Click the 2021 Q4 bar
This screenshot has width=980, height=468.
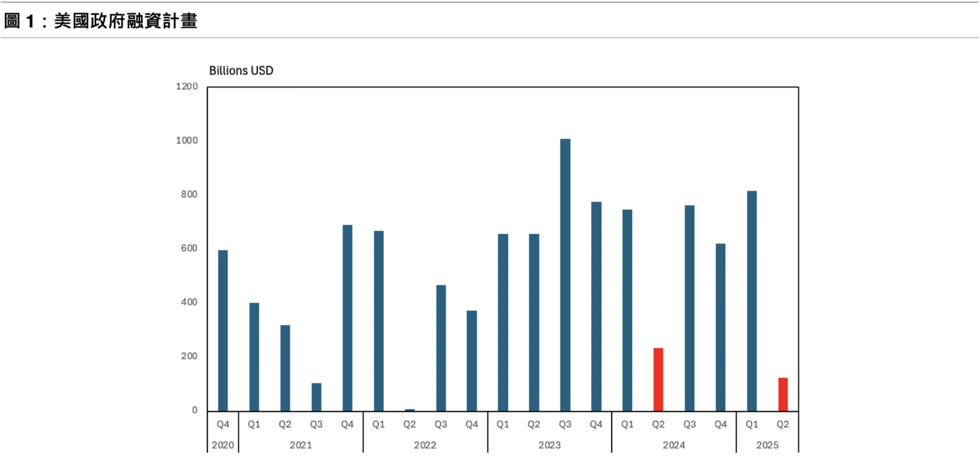347,318
